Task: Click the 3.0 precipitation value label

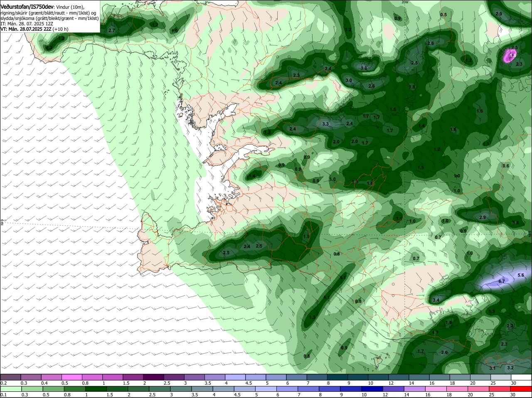Action: click(349, 80)
